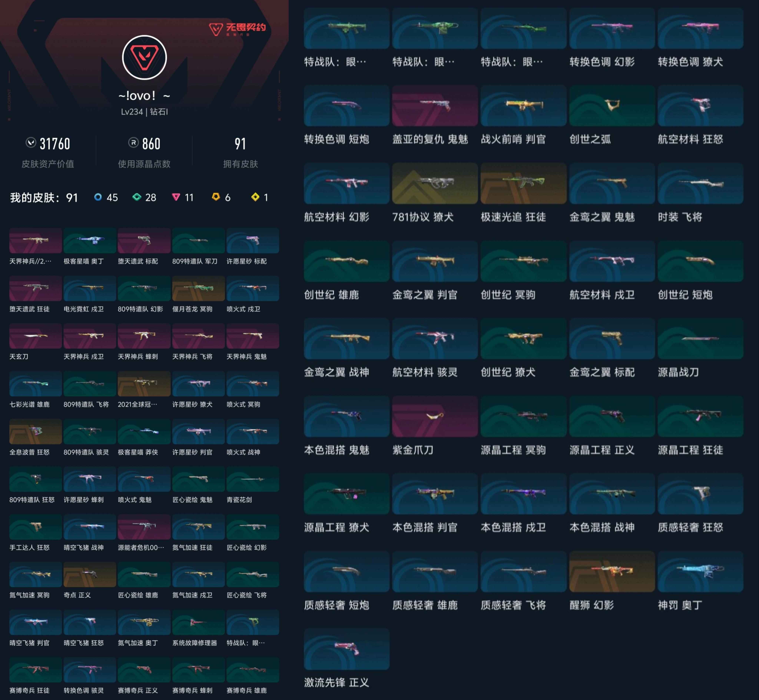Click the green tier icon beside 28
759x700 pixels.
click(137, 197)
